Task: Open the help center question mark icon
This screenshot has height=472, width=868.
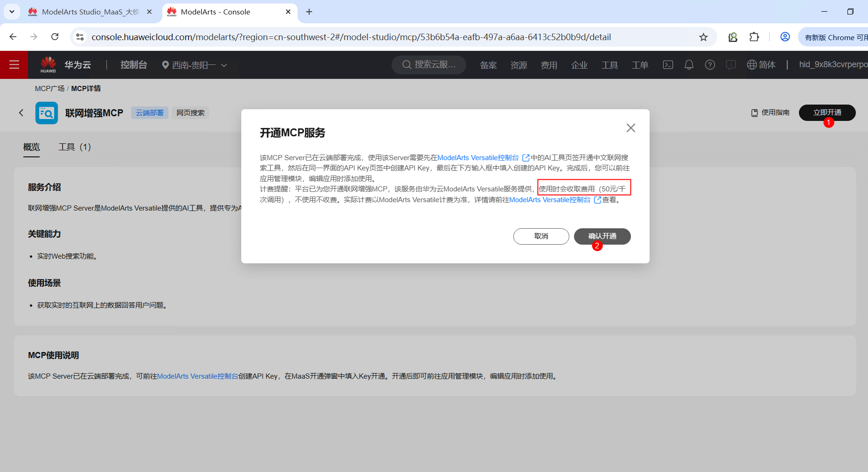Action: click(x=710, y=65)
